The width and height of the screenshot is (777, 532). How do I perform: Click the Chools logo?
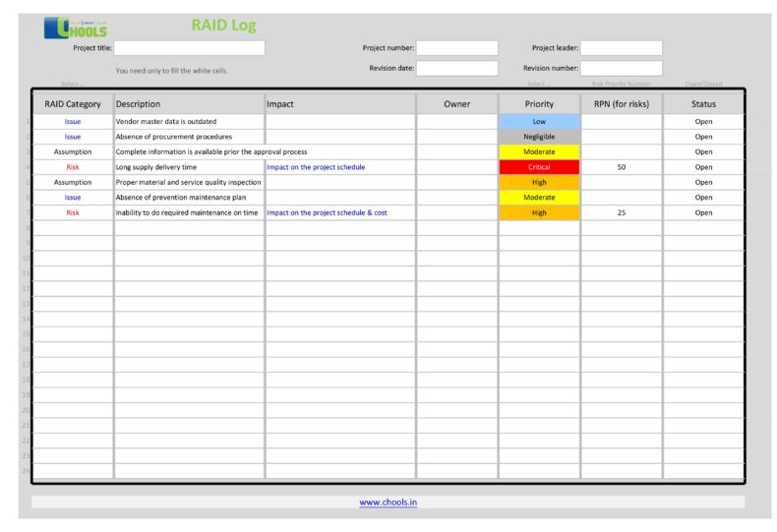tap(76, 29)
